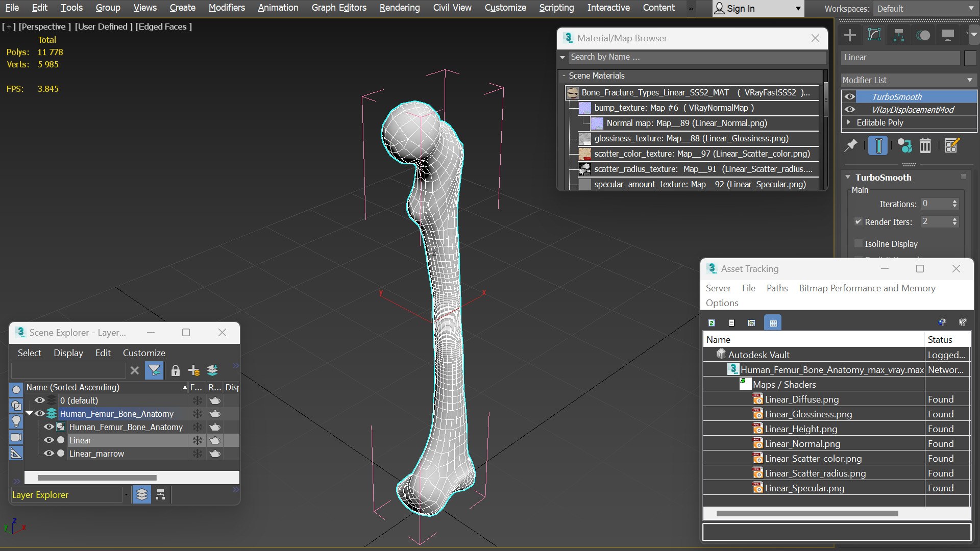Remove modifier with trash can icon
This screenshot has width=980, height=551.
925,146
